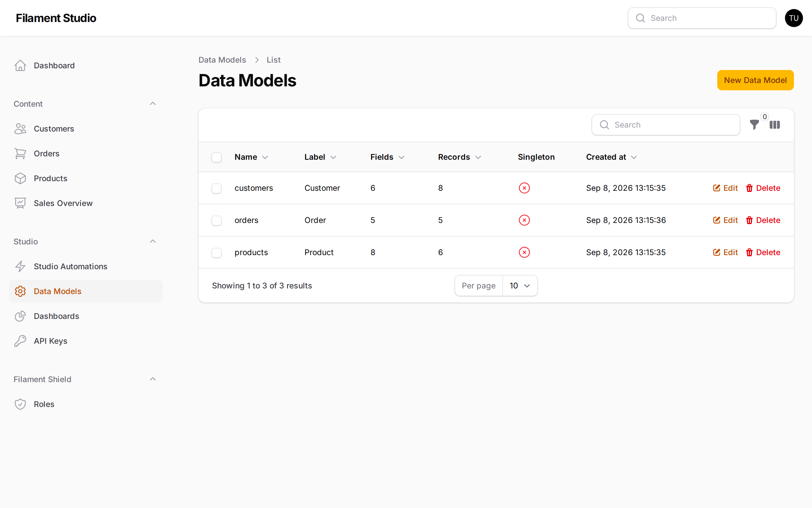This screenshot has width=812, height=508.
Task: Click the Data Models gear icon
Action: [x=20, y=291]
